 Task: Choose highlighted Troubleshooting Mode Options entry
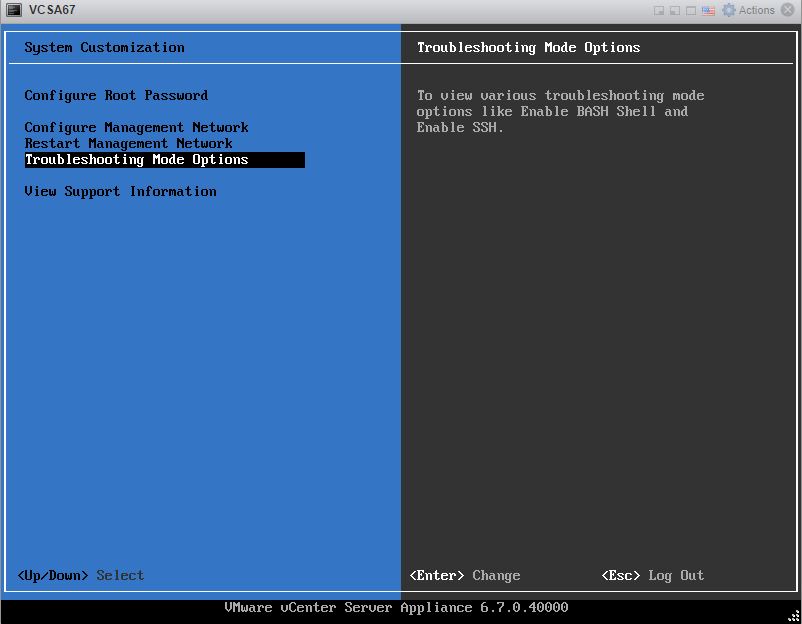pos(137,160)
